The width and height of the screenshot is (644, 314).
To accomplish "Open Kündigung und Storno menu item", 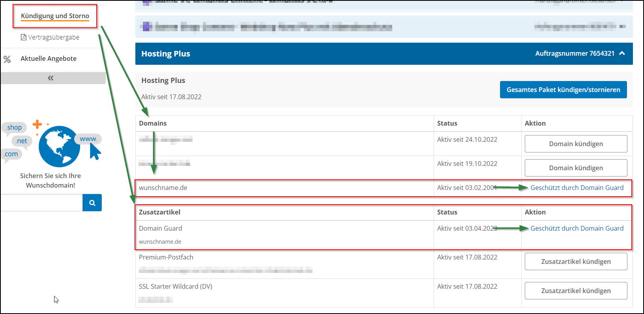I will pos(55,16).
